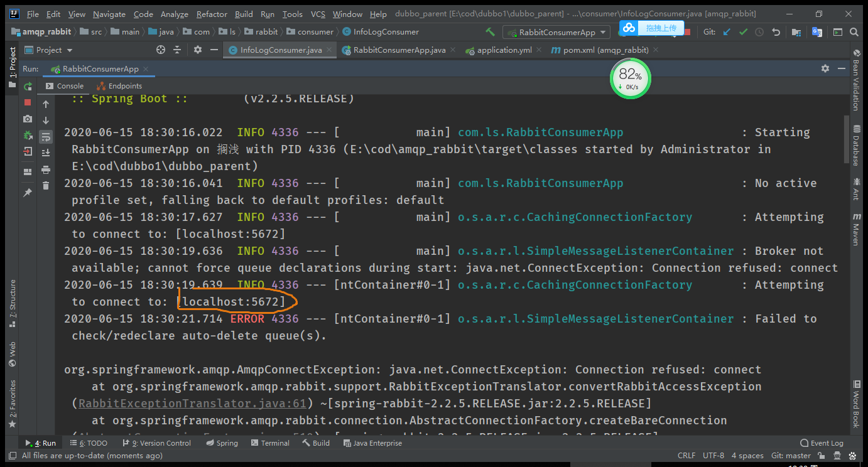Click the amqp_rabbit breadcrumb

(x=41, y=31)
